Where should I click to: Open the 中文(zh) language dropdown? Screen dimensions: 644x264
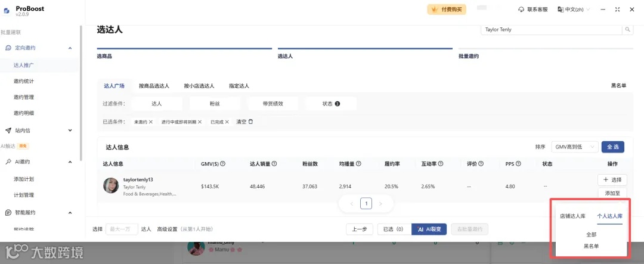coord(574,10)
